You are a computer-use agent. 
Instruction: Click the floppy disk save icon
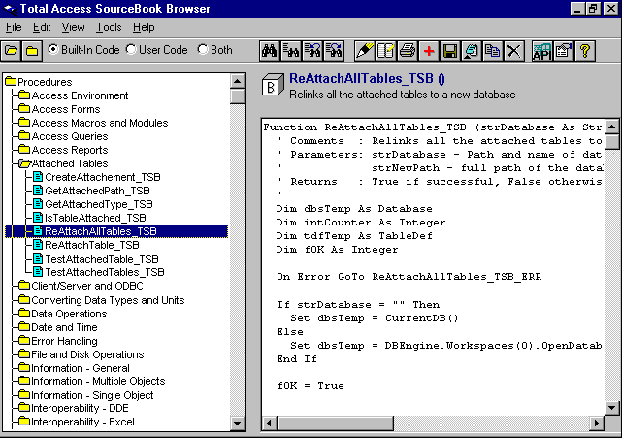point(450,51)
